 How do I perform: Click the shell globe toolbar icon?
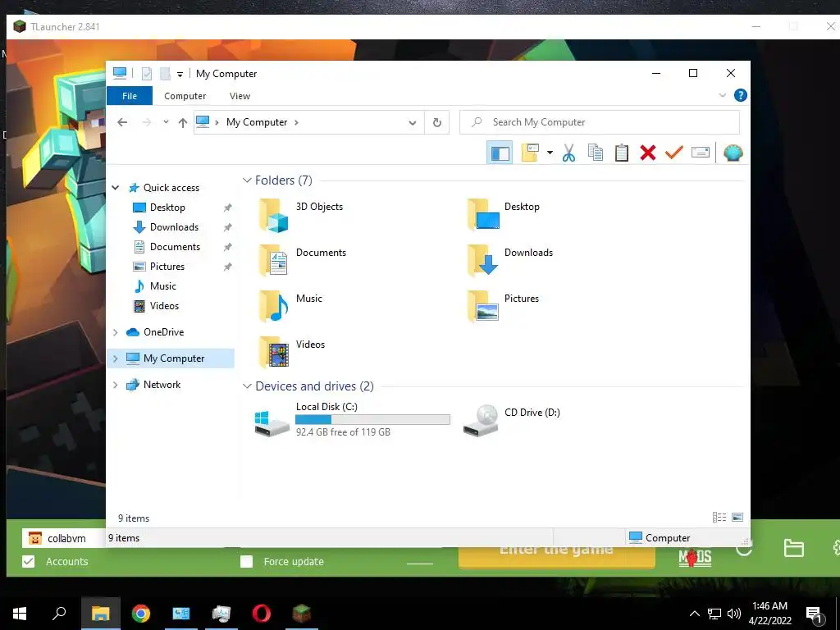click(733, 153)
